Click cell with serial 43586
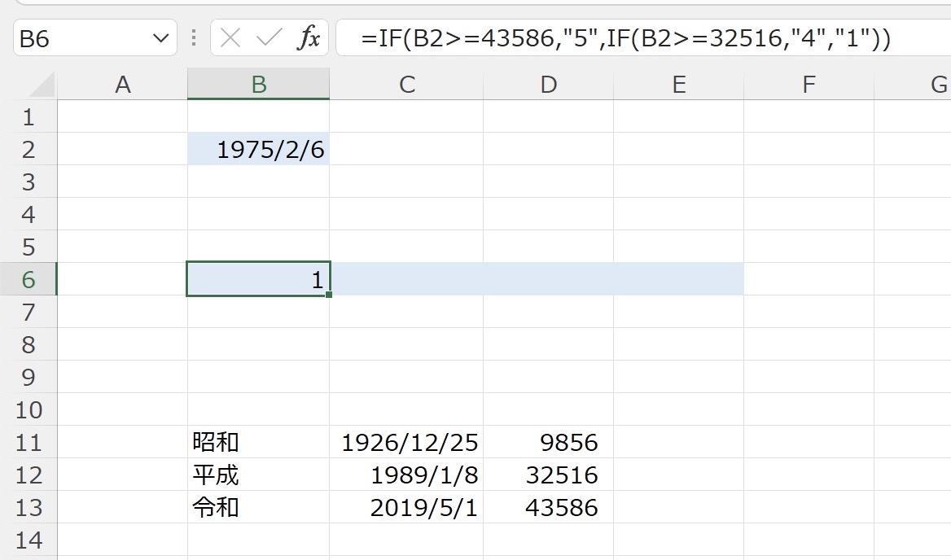The height and width of the screenshot is (560, 951). (x=548, y=507)
